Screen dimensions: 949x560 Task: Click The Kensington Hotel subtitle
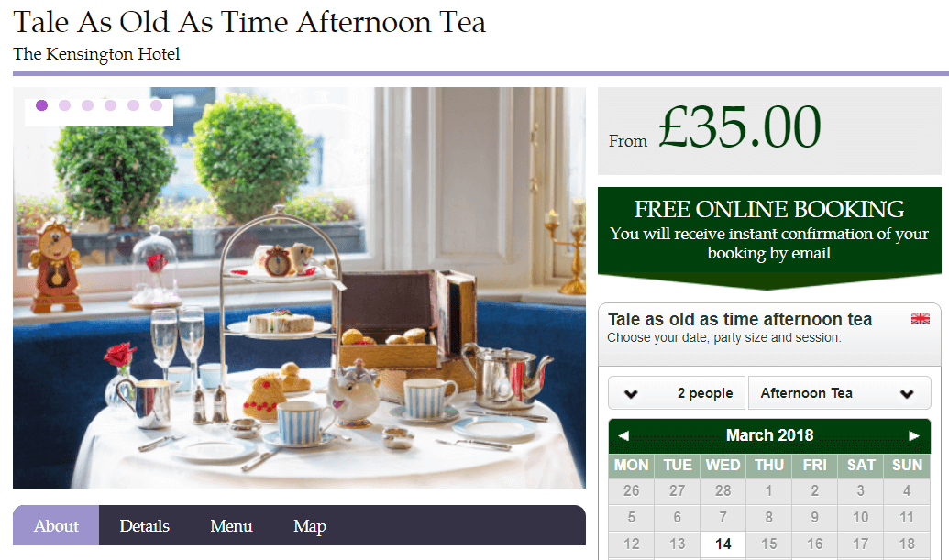97,54
